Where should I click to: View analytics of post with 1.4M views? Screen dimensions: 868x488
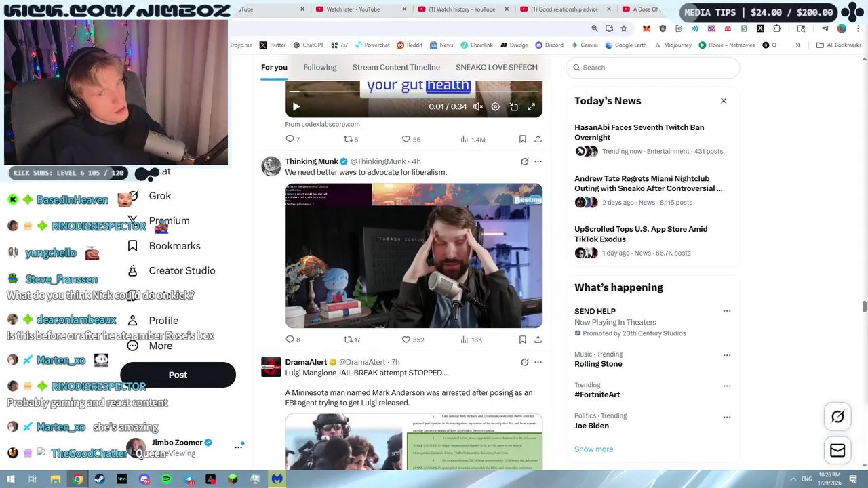coord(473,139)
